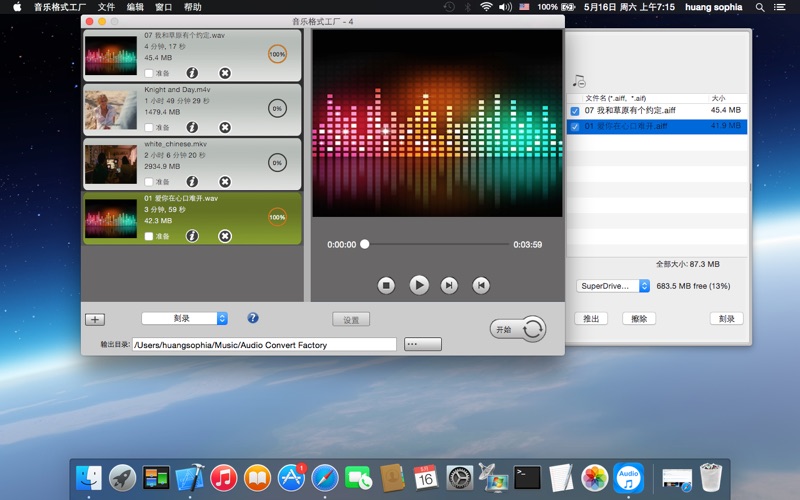Click the playback progress slider handle

365,244
